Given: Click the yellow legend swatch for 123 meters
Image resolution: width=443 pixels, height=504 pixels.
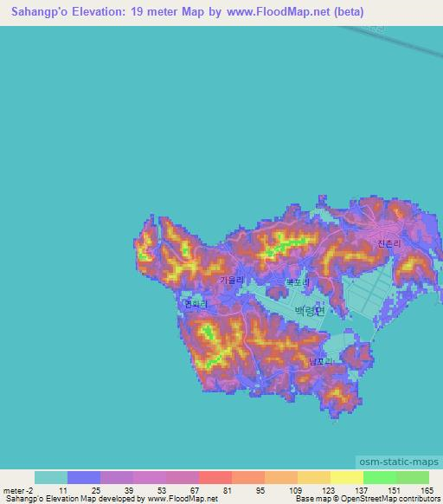Looking at the screenshot, I should (x=347, y=478).
